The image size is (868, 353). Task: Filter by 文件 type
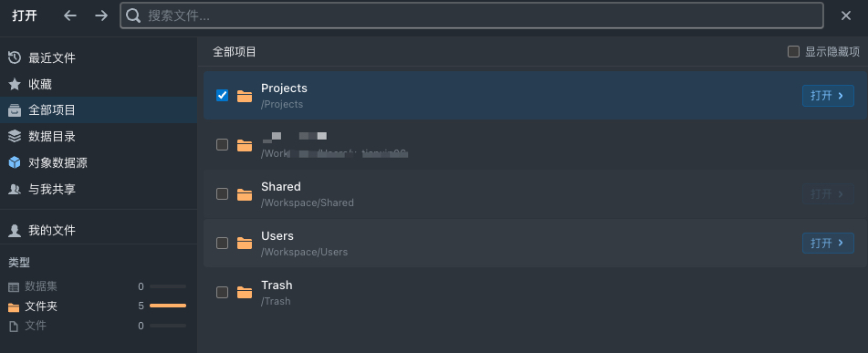(97, 326)
